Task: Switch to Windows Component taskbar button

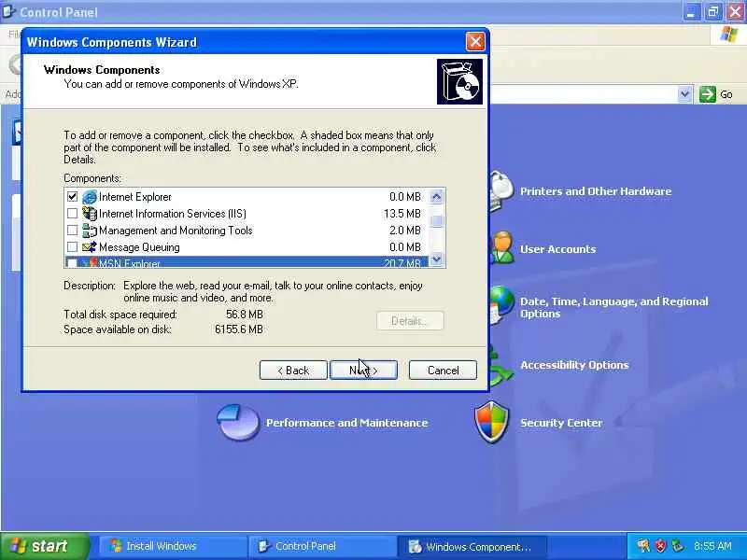Action: click(471, 546)
